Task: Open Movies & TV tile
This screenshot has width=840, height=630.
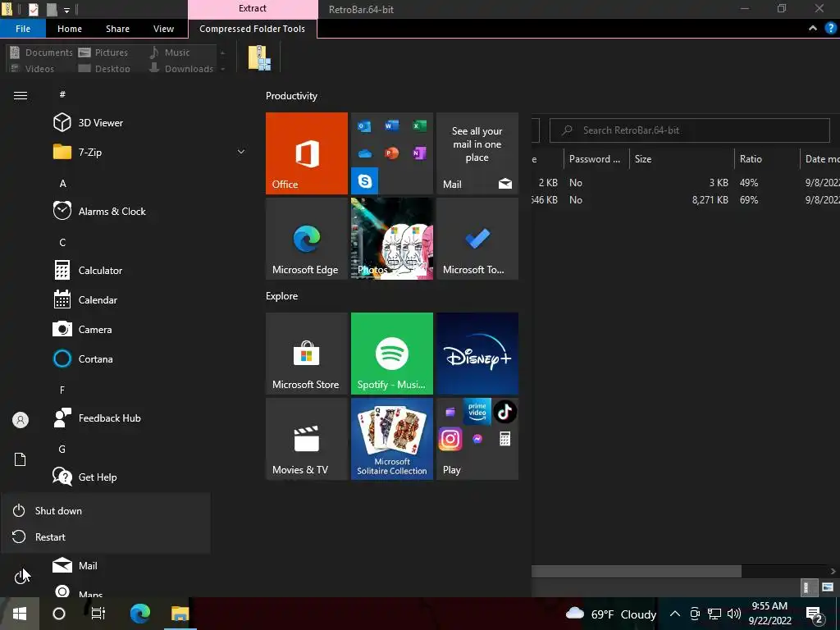Action: click(x=307, y=439)
